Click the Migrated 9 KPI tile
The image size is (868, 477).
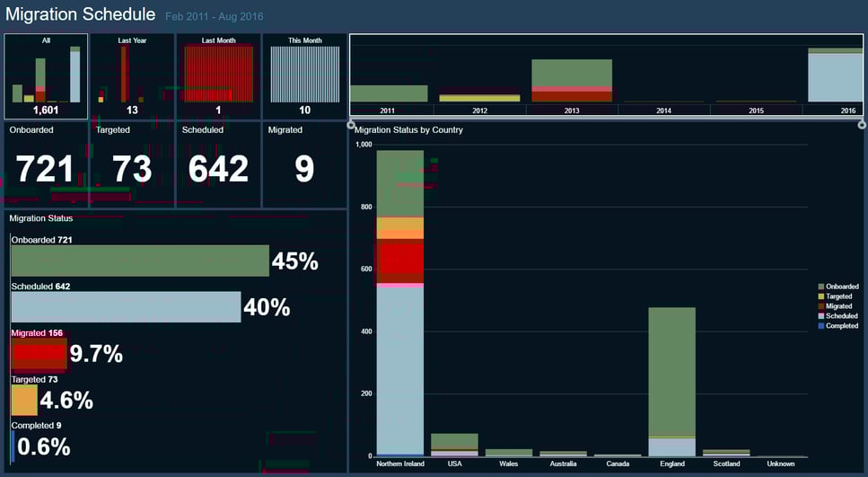[304, 164]
